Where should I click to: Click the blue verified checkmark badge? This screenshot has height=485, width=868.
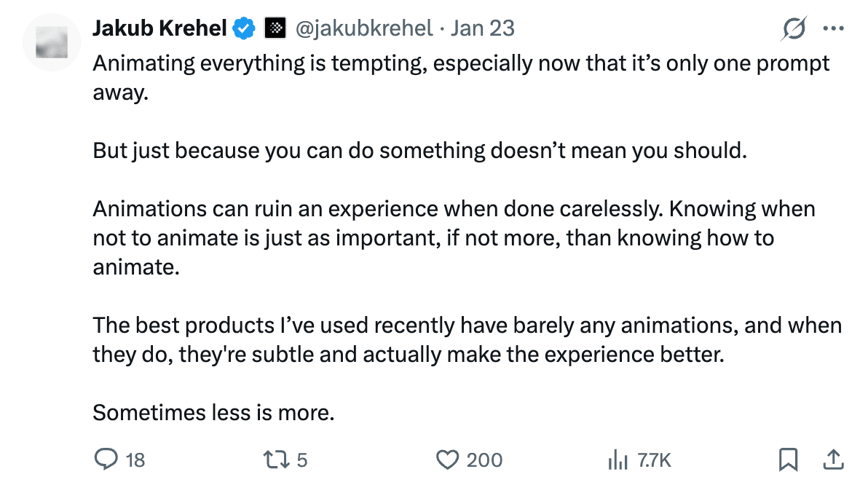tap(243, 29)
